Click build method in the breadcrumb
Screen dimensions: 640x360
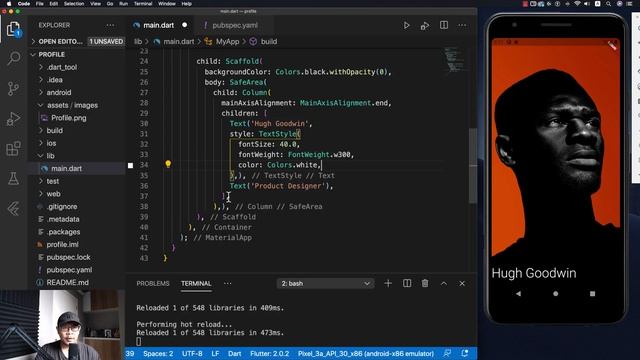269,42
